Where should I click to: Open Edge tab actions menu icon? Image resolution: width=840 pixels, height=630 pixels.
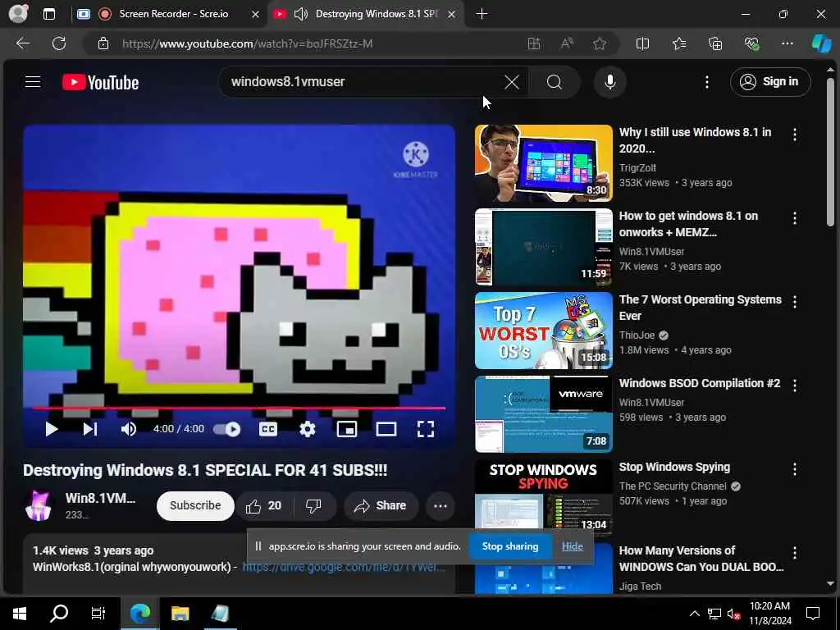pos(48,14)
